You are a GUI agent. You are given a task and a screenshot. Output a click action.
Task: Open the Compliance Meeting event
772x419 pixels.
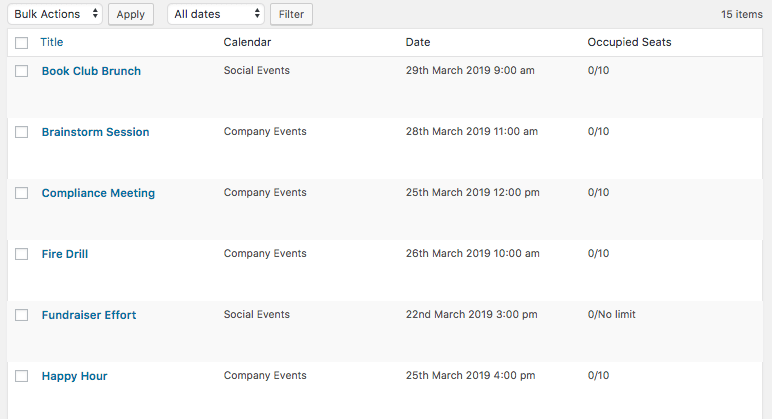click(98, 193)
